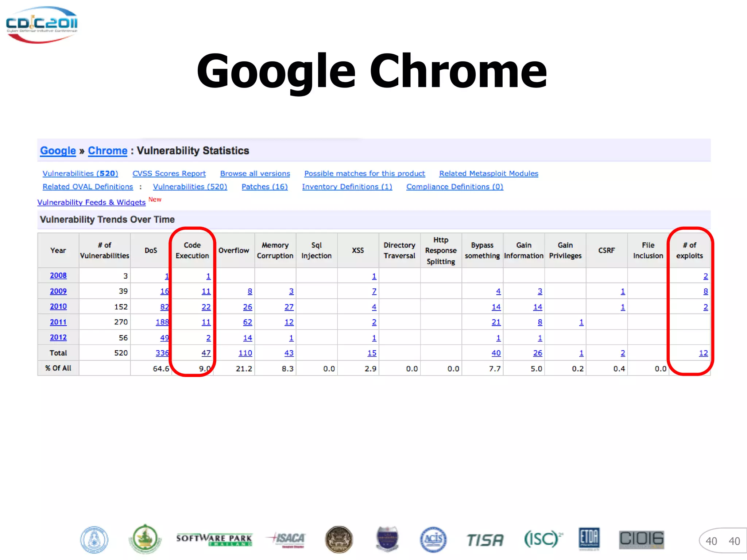Open Vulnerability Feeds & Widgets link
This screenshot has width=747, height=560.
[92, 202]
